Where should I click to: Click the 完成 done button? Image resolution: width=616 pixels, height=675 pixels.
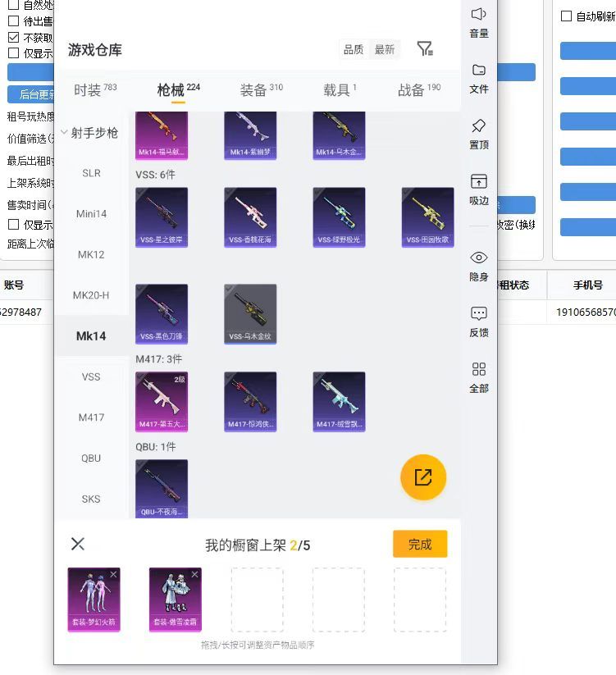pyautogui.click(x=420, y=544)
